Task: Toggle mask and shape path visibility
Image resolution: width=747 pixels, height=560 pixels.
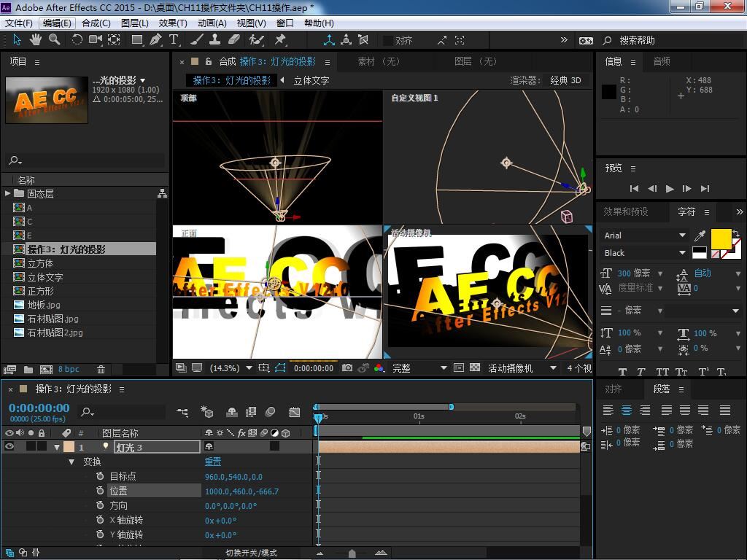Action: pos(280,368)
